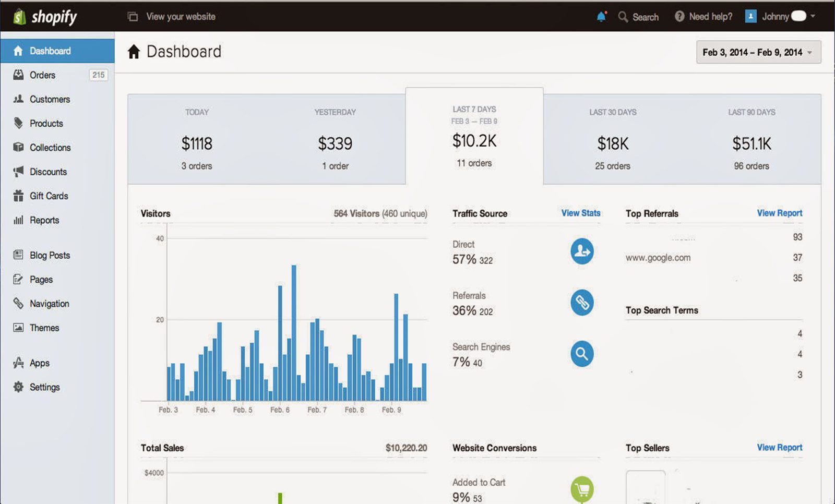This screenshot has height=504, width=835.
Task: Click View Stats link for Traffic Source
Action: click(x=580, y=213)
